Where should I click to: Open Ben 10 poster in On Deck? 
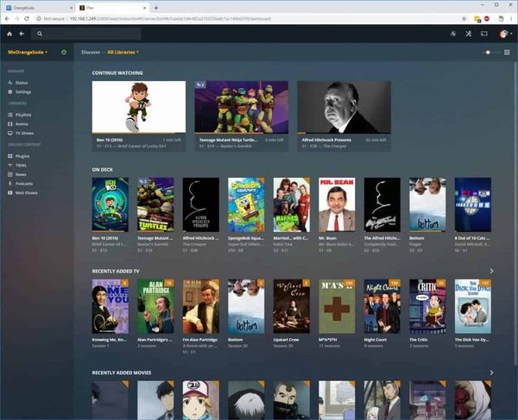click(x=111, y=204)
